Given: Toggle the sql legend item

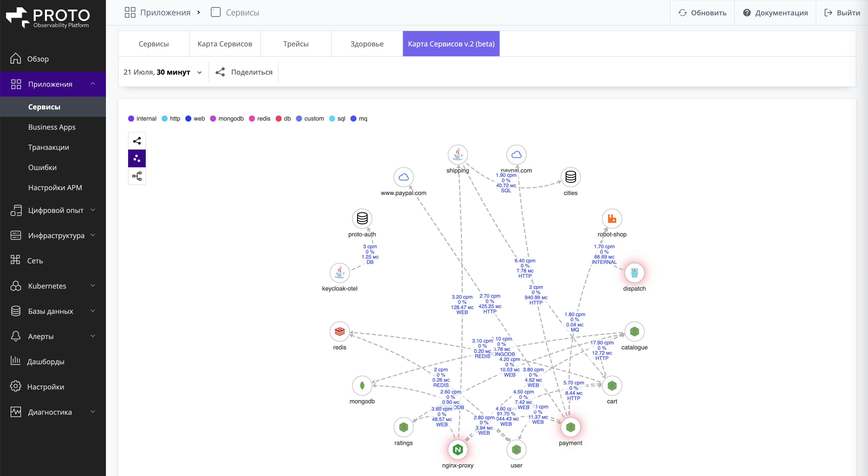Looking at the screenshot, I should [x=337, y=119].
